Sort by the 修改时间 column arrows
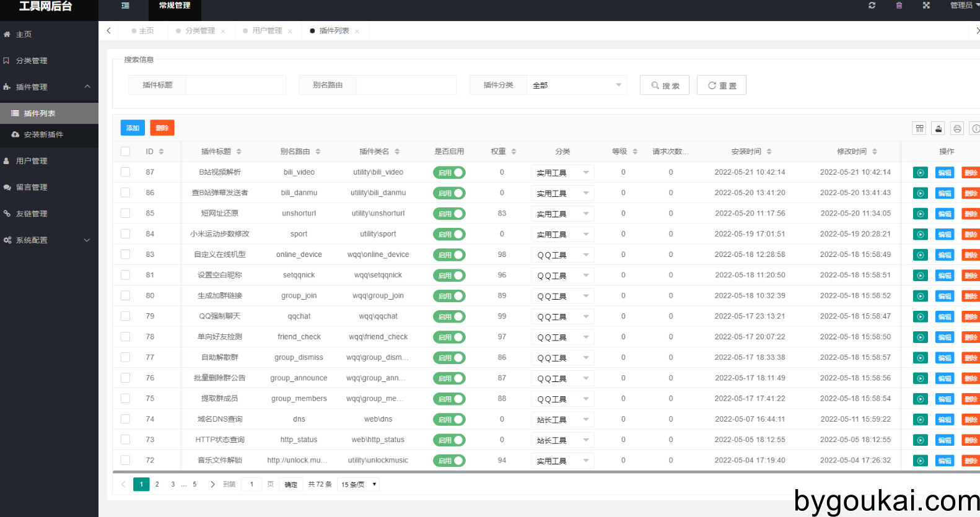Screen dimensions: 980x517 point(875,152)
